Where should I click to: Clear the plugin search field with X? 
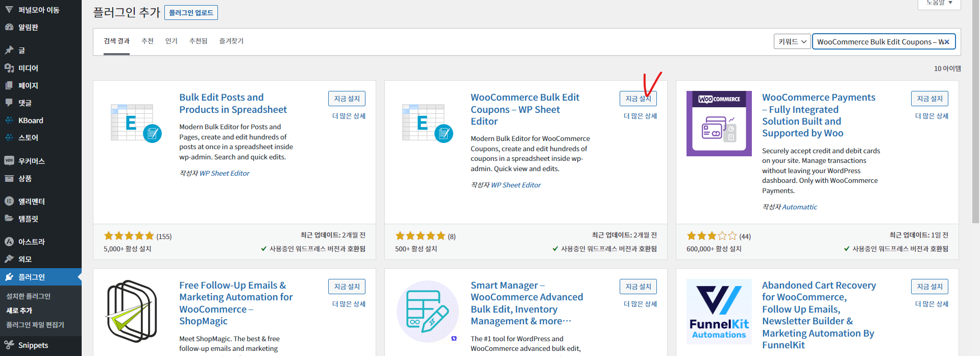947,42
